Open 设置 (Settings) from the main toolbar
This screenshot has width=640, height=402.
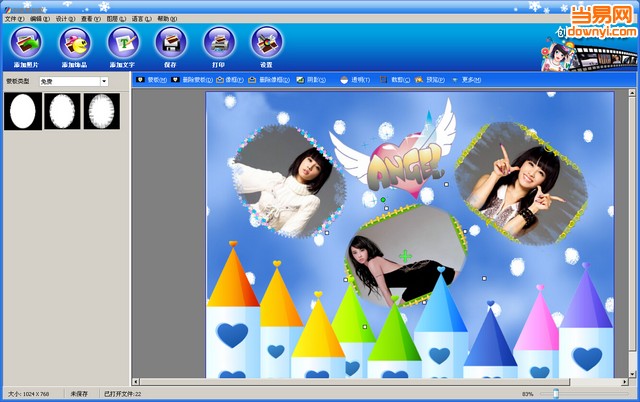266,44
